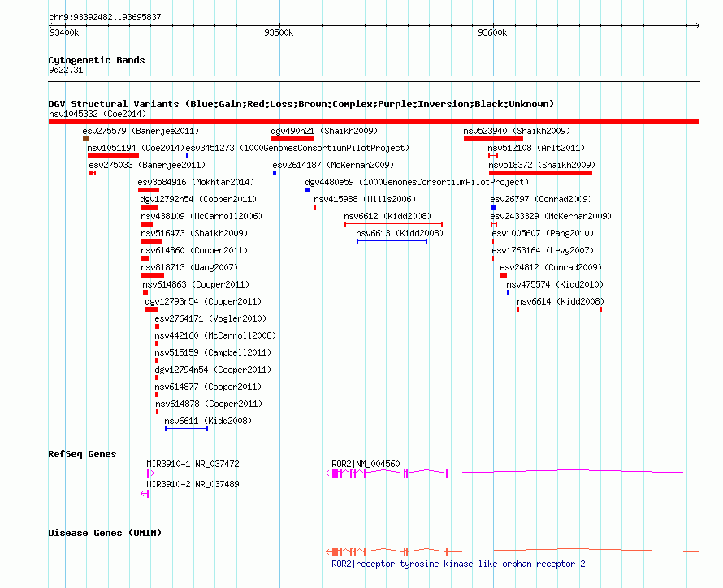Image resolution: width=723 pixels, height=588 pixels.
Task: Select the nsv512108 (Arlt2011) red marker
Action: click(x=493, y=156)
